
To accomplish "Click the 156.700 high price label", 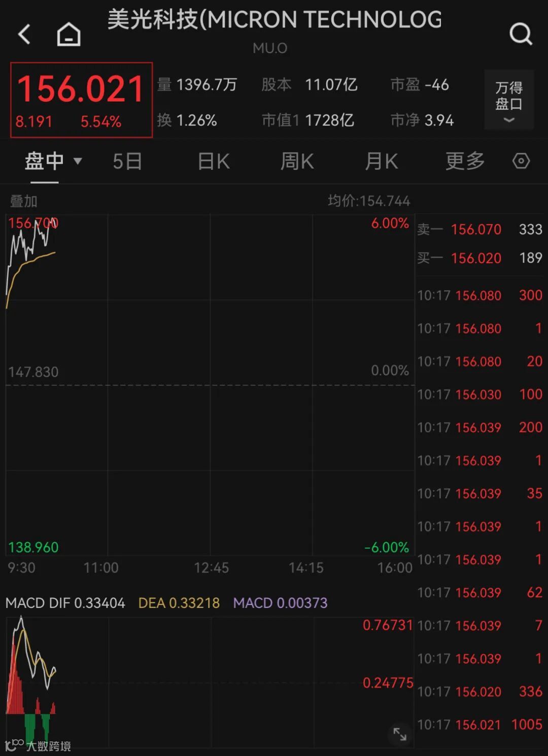I will pyautogui.click(x=33, y=223).
